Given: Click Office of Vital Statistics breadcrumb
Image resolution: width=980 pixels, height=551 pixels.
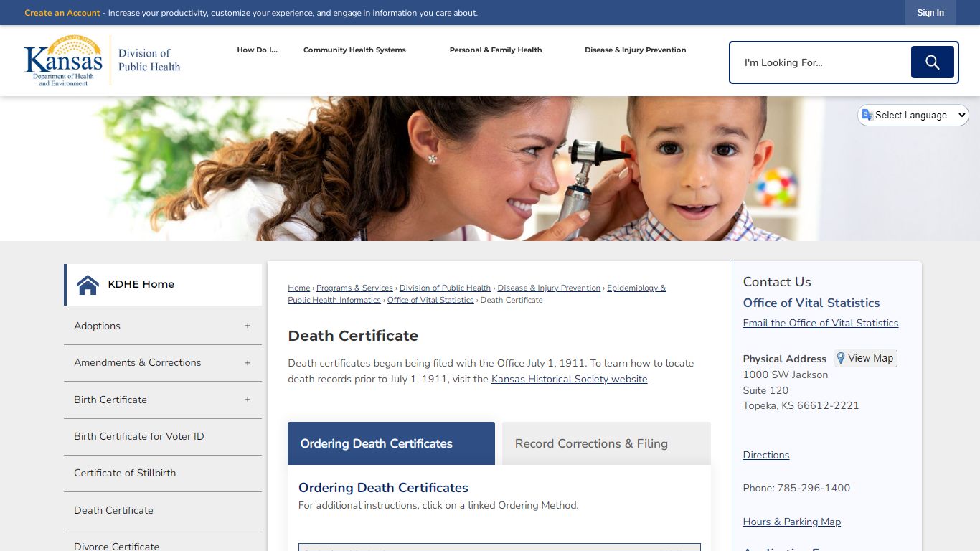Looking at the screenshot, I should (x=430, y=300).
